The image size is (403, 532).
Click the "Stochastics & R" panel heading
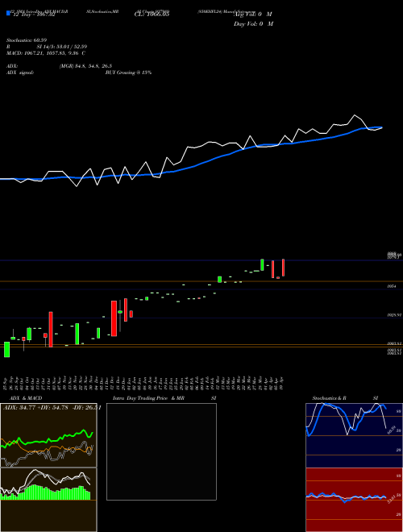[x=330, y=398]
